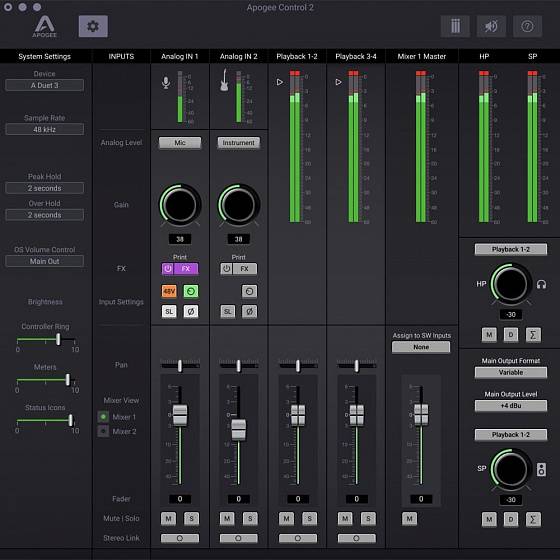Image resolution: width=560 pixels, height=560 pixels.
Task: Click the mixer view icon at top right
Action: coord(455,26)
